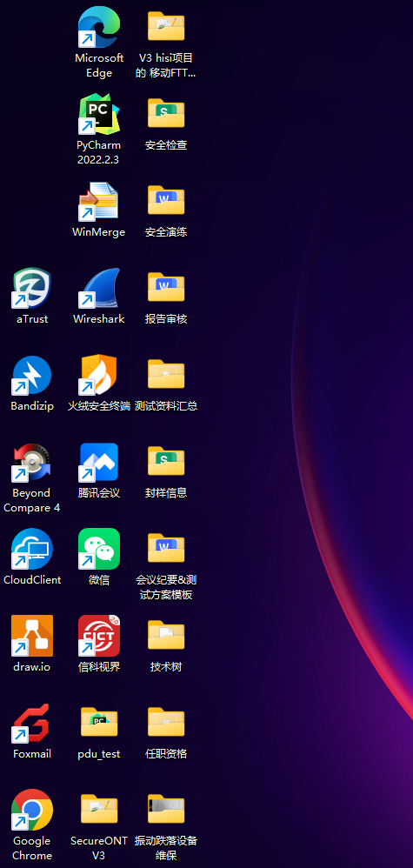Open the 火绒安全终端 security icon

99,376
